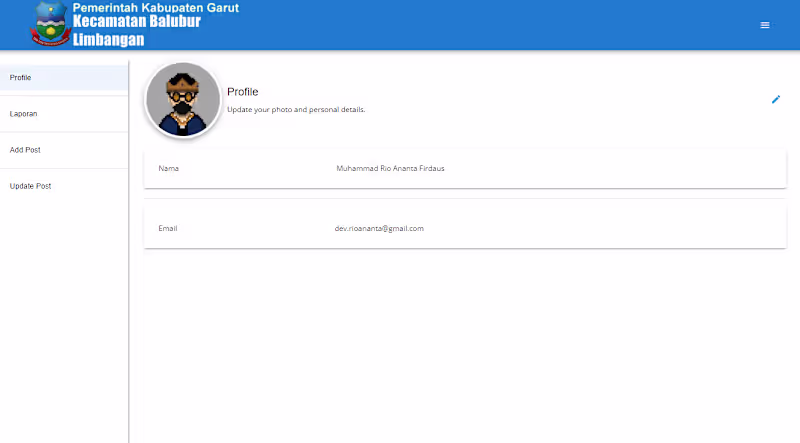
Task: Click the Email label
Action: click(167, 228)
